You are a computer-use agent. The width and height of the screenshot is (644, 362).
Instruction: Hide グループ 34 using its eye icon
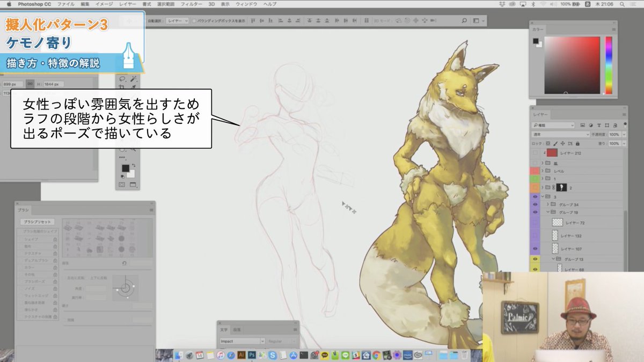[x=535, y=205]
